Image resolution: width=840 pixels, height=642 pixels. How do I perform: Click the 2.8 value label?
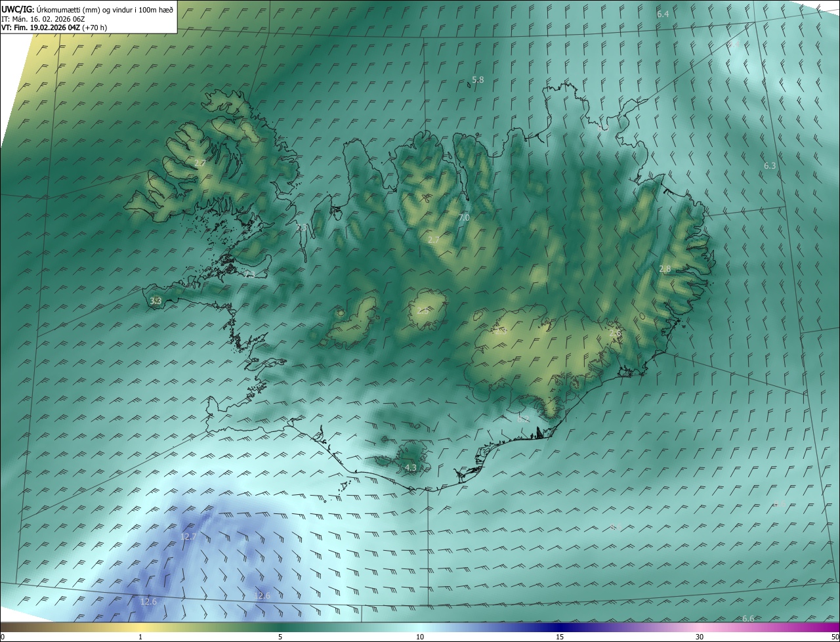pos(665,269)
